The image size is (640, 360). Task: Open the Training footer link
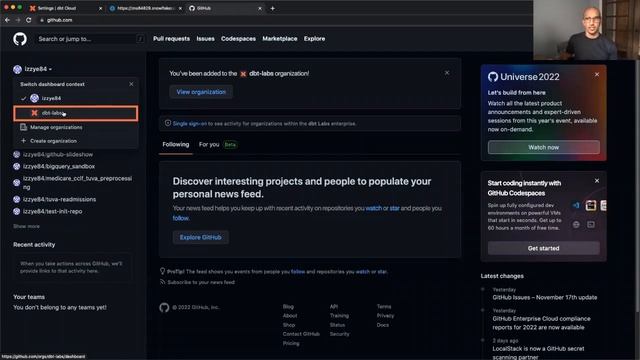(x=339, y=316)
